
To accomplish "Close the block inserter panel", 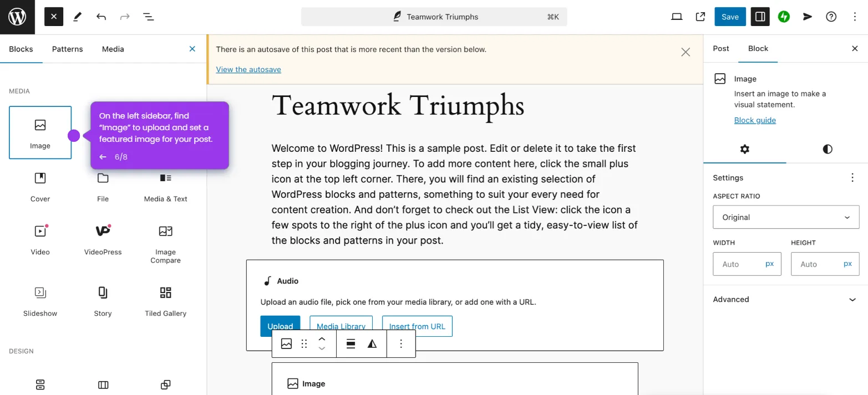I will click(x=192, y=49).
